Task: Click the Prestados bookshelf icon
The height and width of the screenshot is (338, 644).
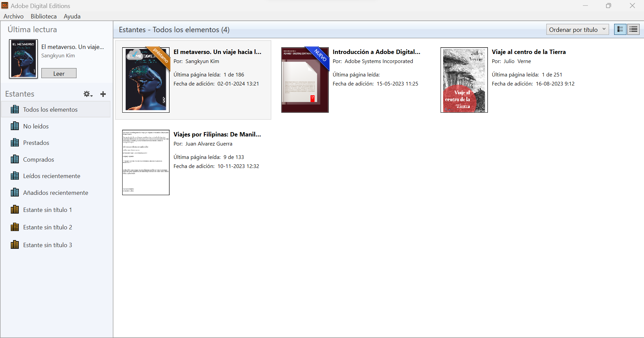Action: coord(15,143)
